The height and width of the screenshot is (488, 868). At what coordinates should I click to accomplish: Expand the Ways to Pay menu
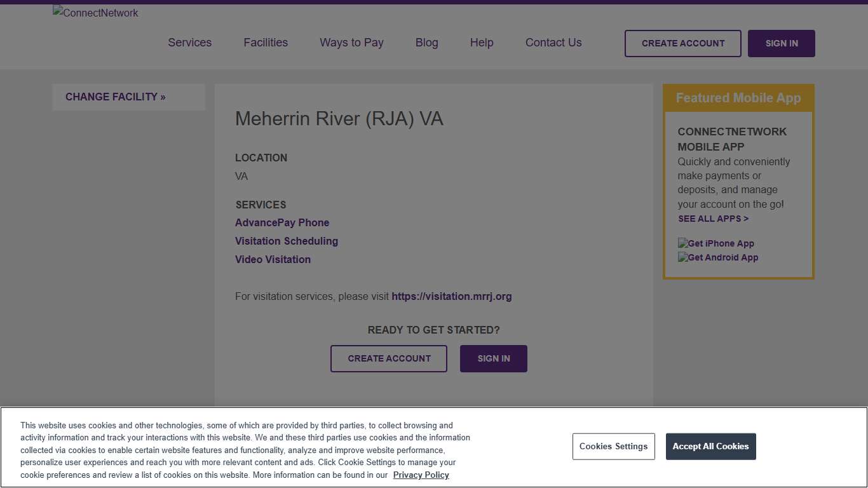point(351,43)
